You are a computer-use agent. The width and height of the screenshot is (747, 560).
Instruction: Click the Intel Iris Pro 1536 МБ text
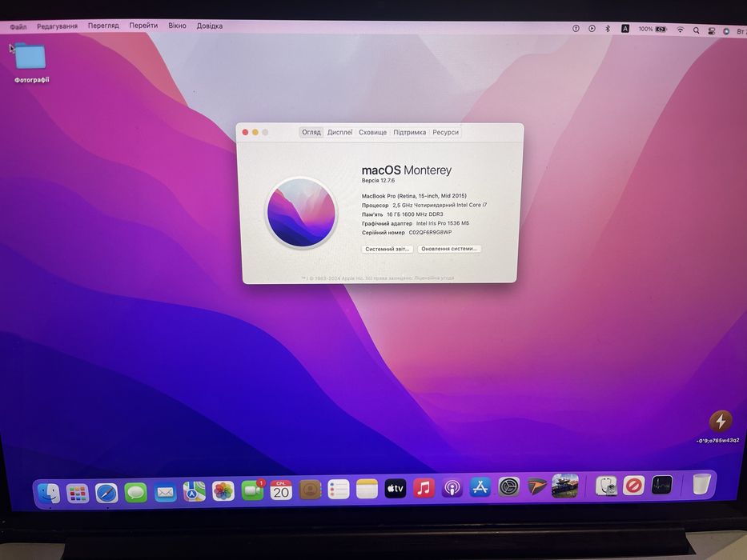443,223
